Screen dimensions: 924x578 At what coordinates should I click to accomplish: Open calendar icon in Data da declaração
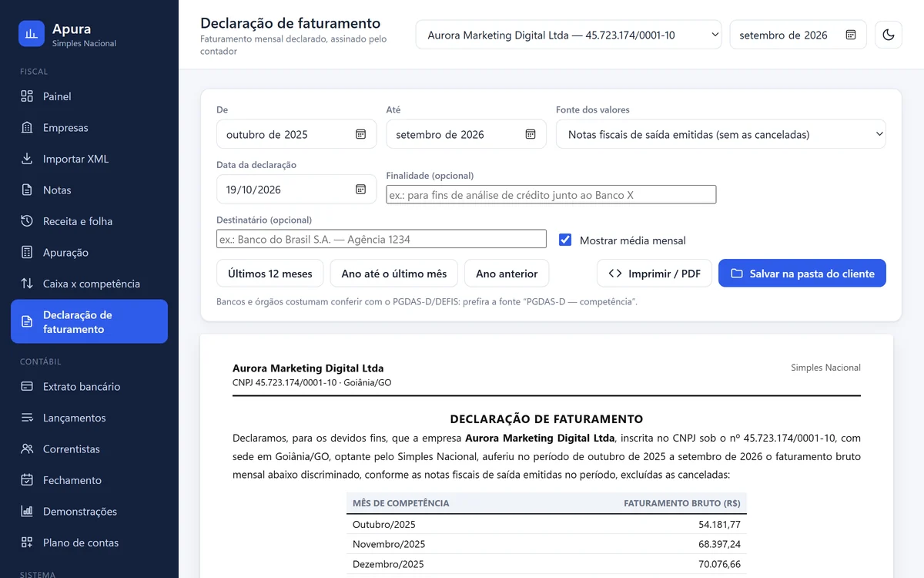[x=360, y=190]
